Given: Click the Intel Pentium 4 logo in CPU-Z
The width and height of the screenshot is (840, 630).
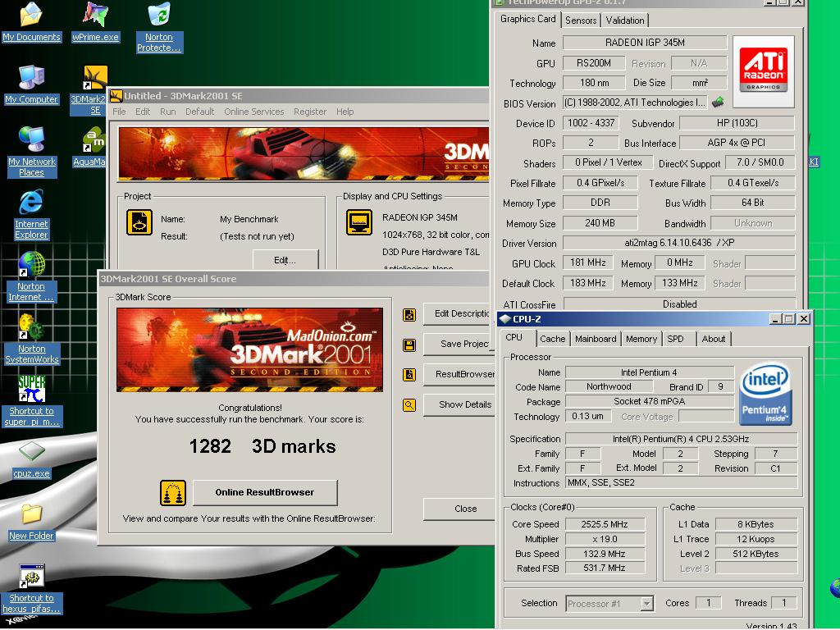Looking at the screenshot, I should pyautogui.click(x=765, y=395).
